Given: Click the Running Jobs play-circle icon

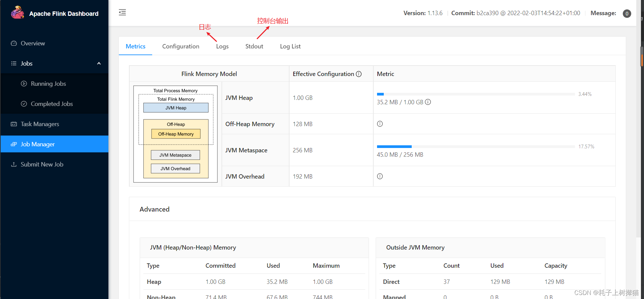Looking at the screenshot, I should click(24, 84).
